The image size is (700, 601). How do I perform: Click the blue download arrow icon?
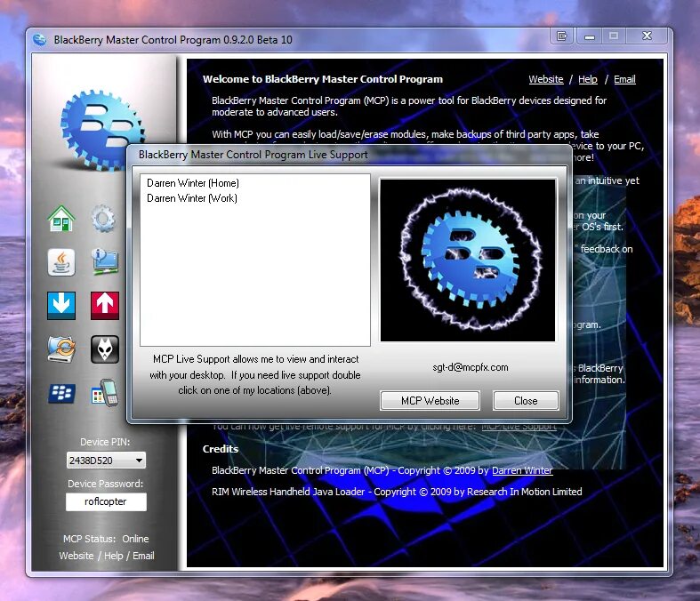tap(61, 306)
